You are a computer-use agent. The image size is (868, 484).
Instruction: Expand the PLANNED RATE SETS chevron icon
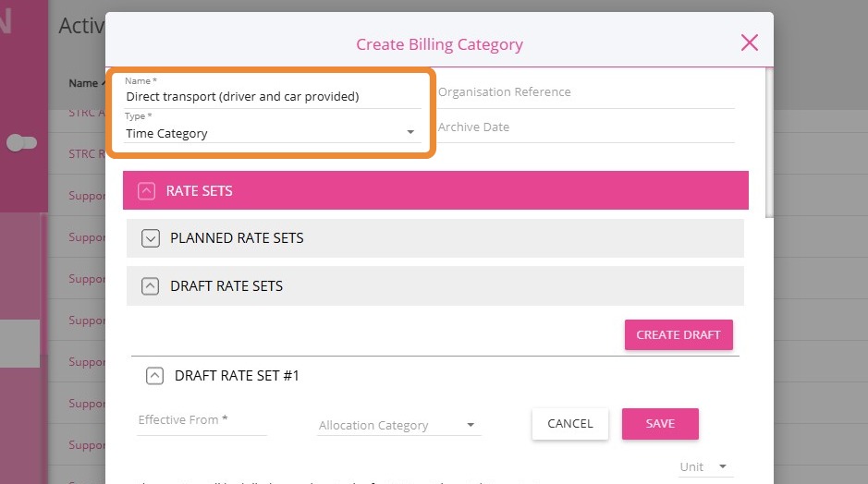(x=151, y=238)
